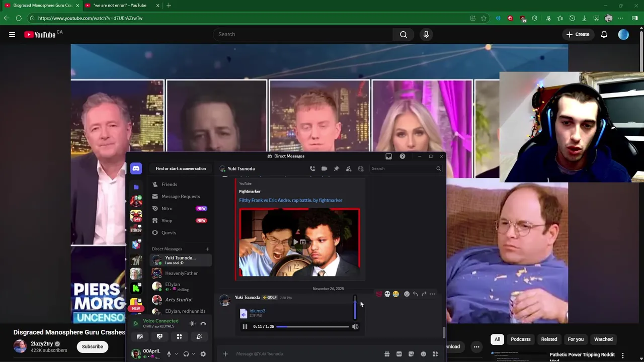Open message attachment plus menu

[225, 354]
